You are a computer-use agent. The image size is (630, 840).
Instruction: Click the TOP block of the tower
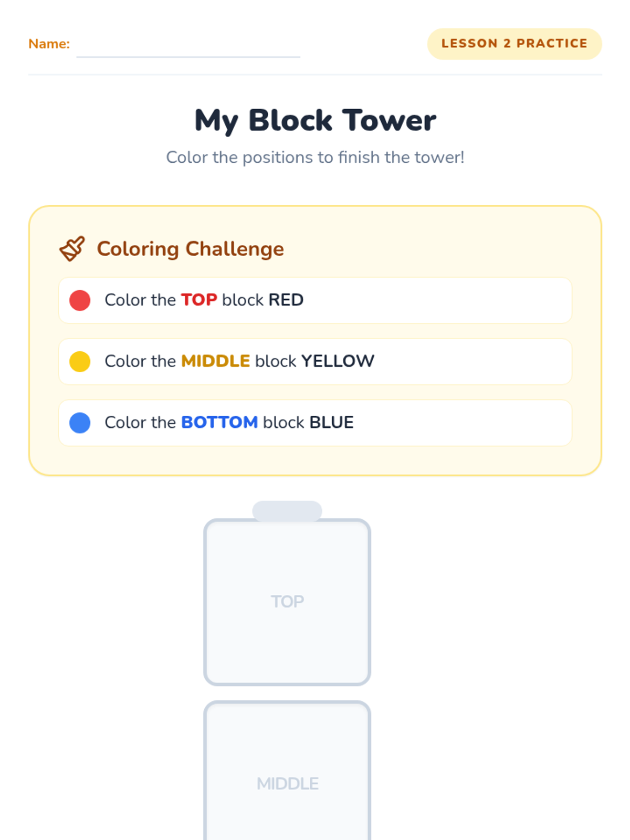287,602
